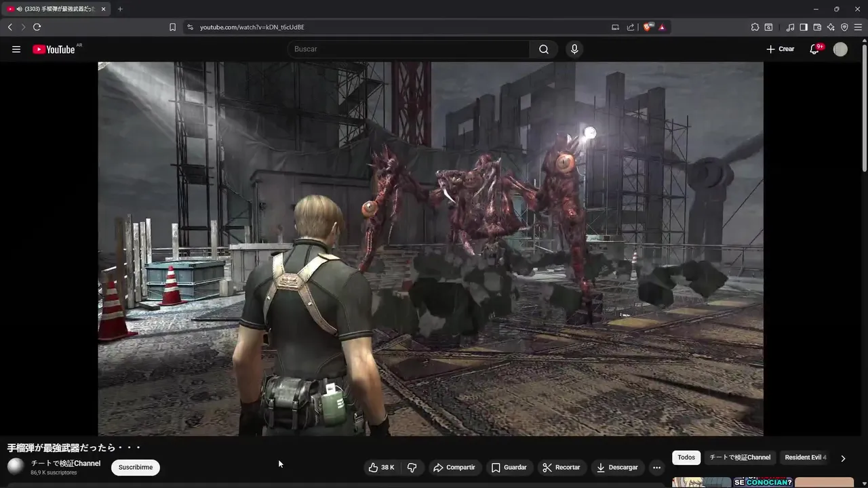
Task: Open the browser main menu
Action: pyautogui.click(x=858, y=27)
